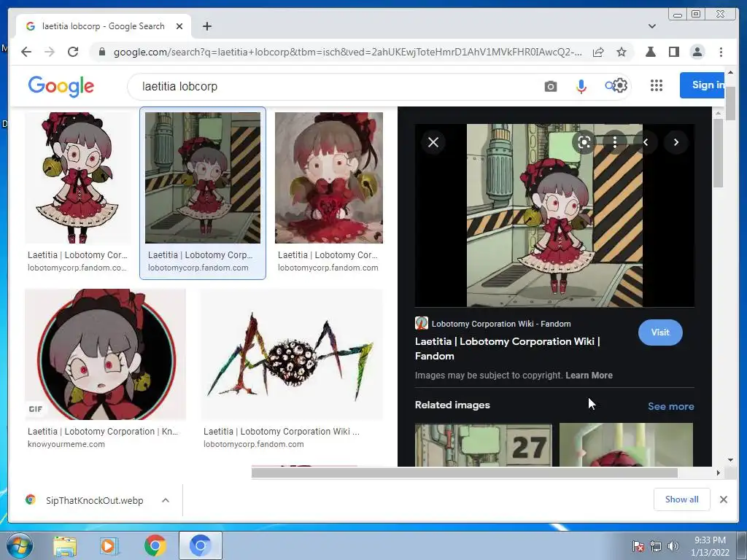Open the related image showing number 27

pyautogui.click(x=484, y=444)
